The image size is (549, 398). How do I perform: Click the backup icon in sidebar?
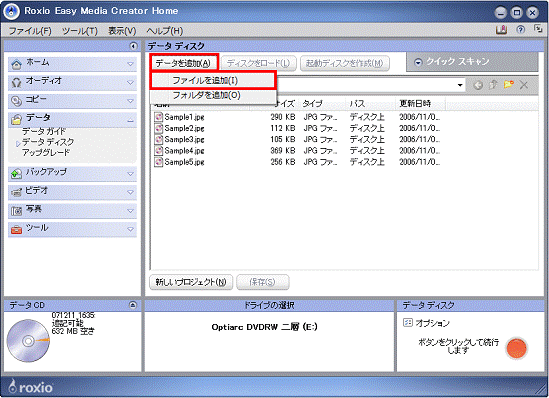[16, 174]
